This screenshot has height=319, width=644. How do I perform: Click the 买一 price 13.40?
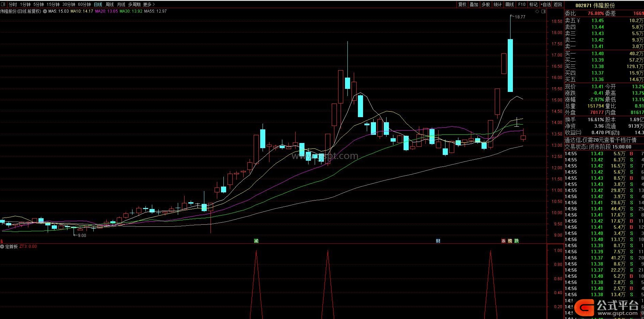(x=597, y=53)
